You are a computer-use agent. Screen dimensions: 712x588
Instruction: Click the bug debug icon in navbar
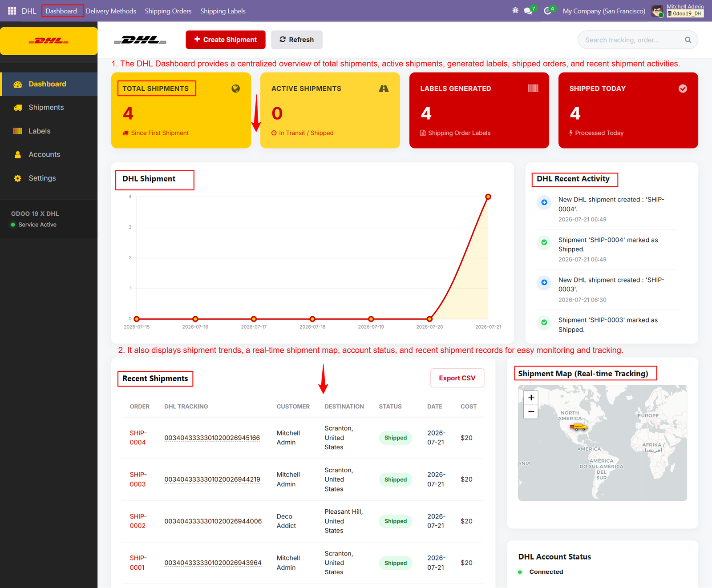click(x=515, y=11)
